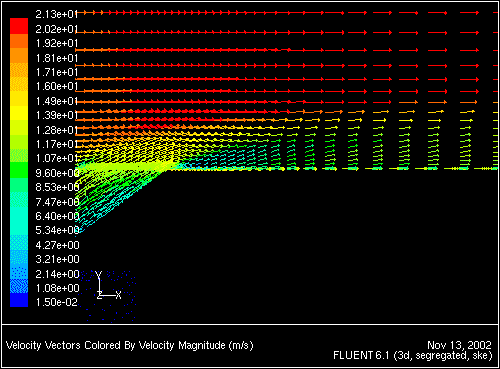Click the bright green band in the color legend

19,170
